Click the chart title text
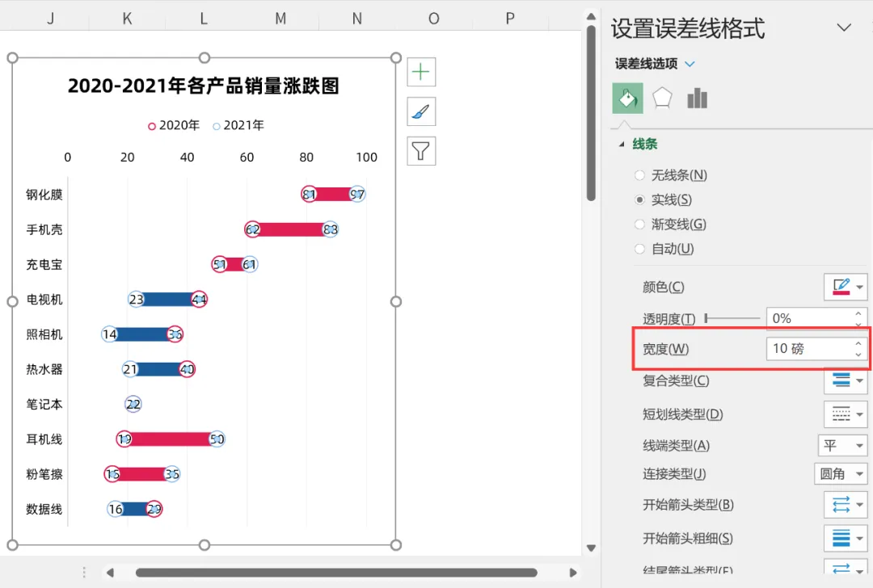 [x=203, y=86]
